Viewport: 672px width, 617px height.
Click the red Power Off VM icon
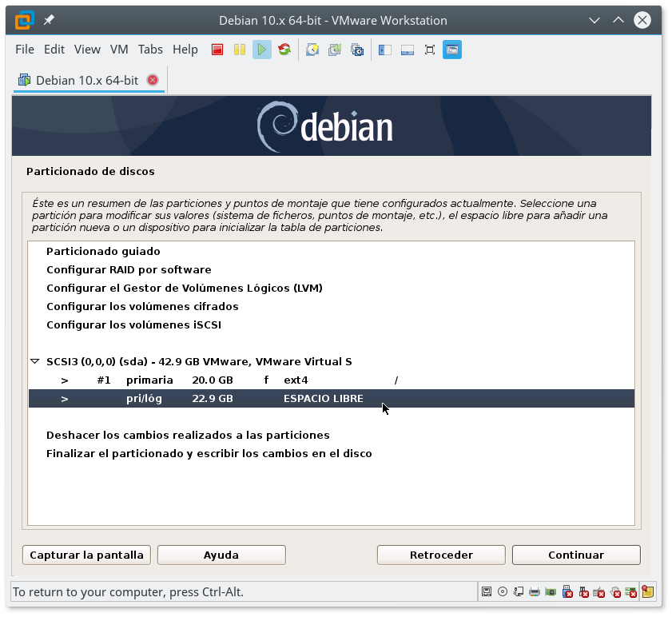pyautogui.click(x=217, y=50)
